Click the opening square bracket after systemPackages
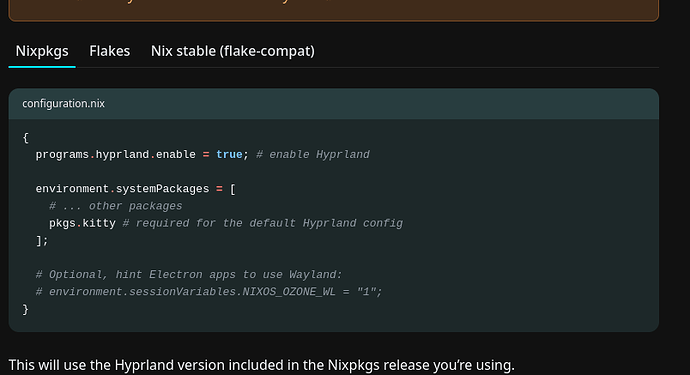Image resolution: width=690 pixels, height=375 pixels. pyautogui.click(x=233, y=189)
